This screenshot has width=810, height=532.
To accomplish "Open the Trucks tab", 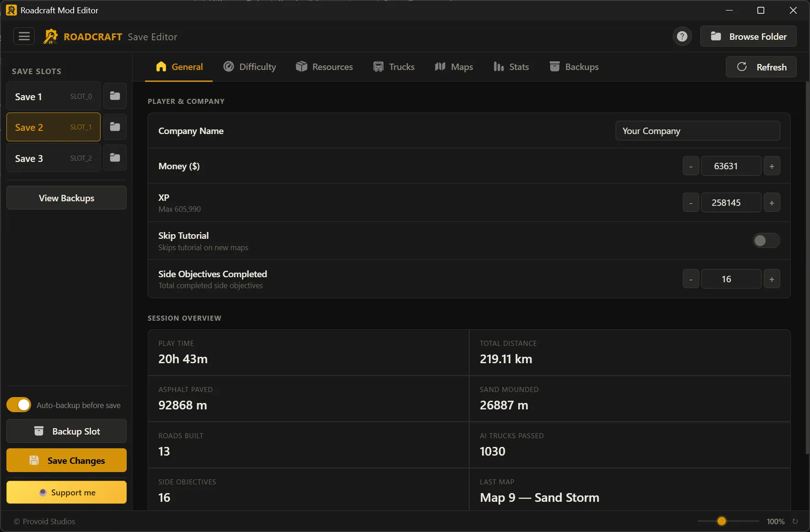I will (394, 67).
